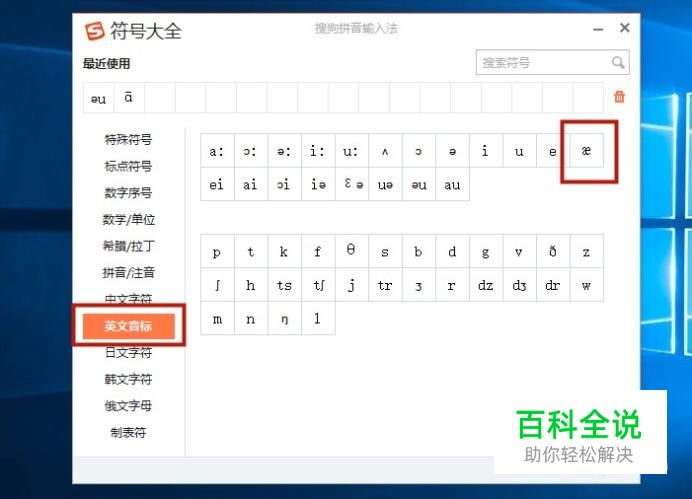Viewport: 692px width, 499px height.
Task: Click the search magnifier icon
Action: pos(618,63)
